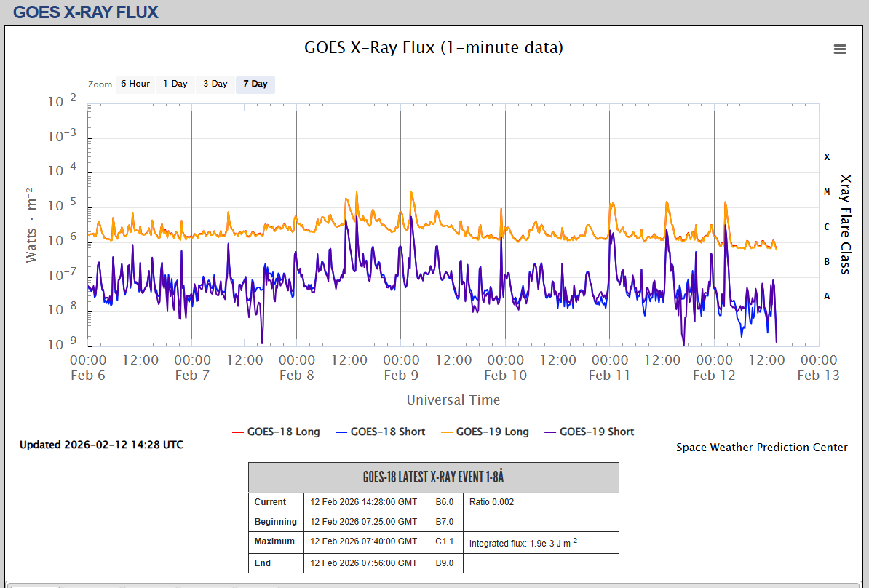Screen dimensions: 869x588
Task: Switch zoom to 3 Day
Action: point(215,84)
